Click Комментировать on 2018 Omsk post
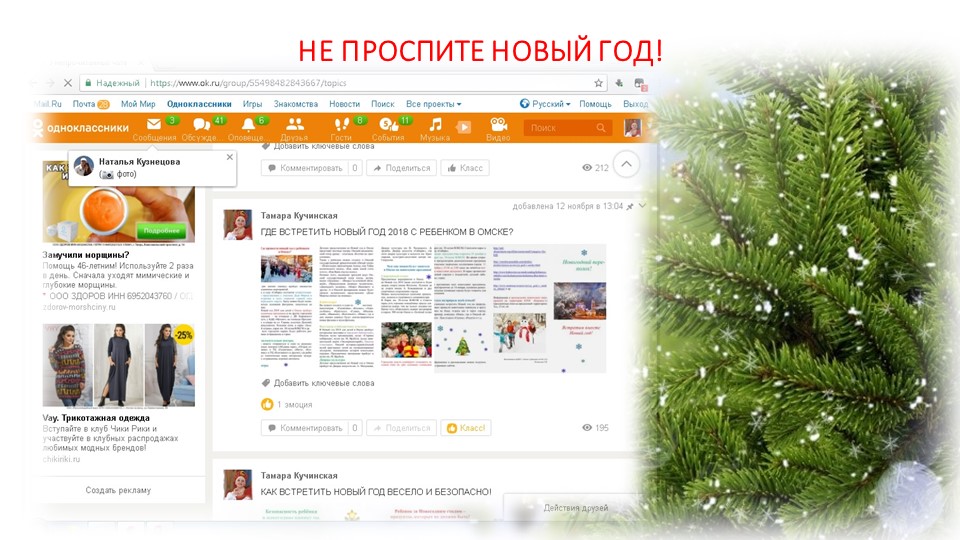Viewport: 960px width, 540px height. coord(305,428)
